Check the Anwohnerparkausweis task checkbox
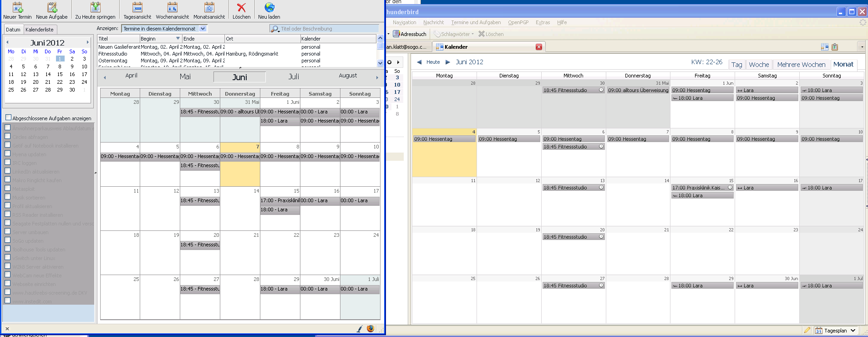 point(8,128)
